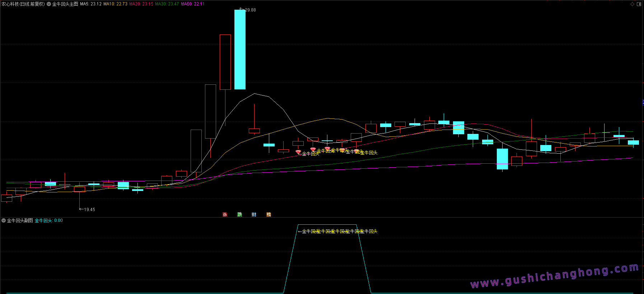Select the yellow MA10 indicator label
Screen dimensions: 644x294
click(115, 4)
